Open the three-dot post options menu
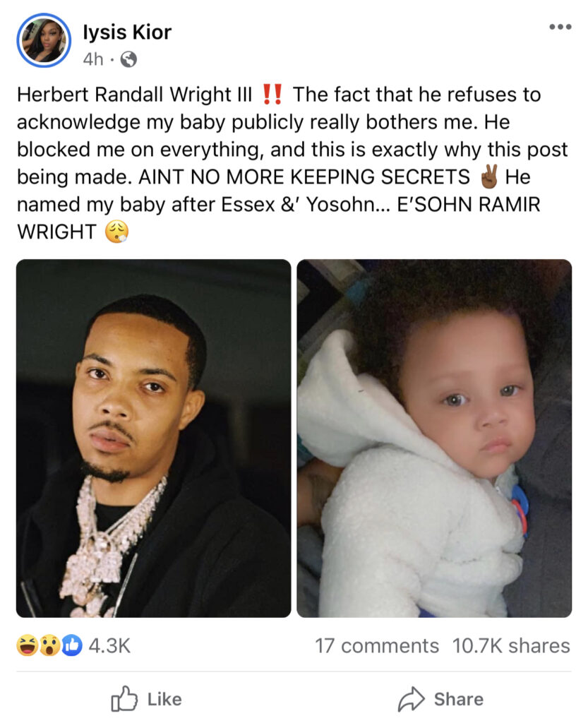Viewport: 588px width, 723px height. (560, 28)
